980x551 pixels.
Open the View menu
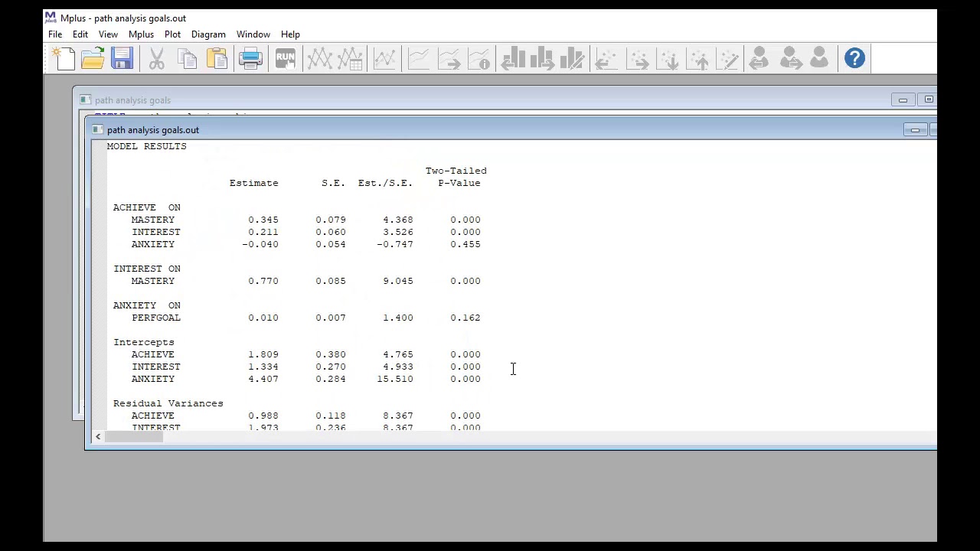pyautogui.click(x=108, y=34)
